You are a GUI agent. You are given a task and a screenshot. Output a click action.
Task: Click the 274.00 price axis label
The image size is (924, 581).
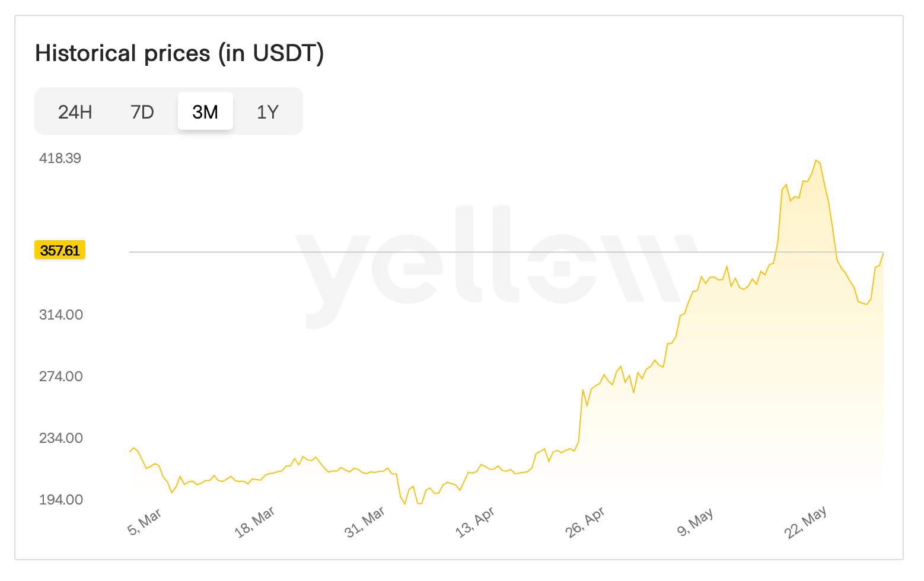pyautogui.click(x=60, y=376)
